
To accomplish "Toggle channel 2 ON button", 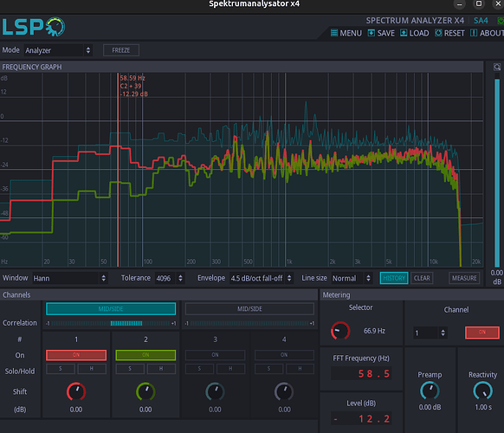I will 145,355.
